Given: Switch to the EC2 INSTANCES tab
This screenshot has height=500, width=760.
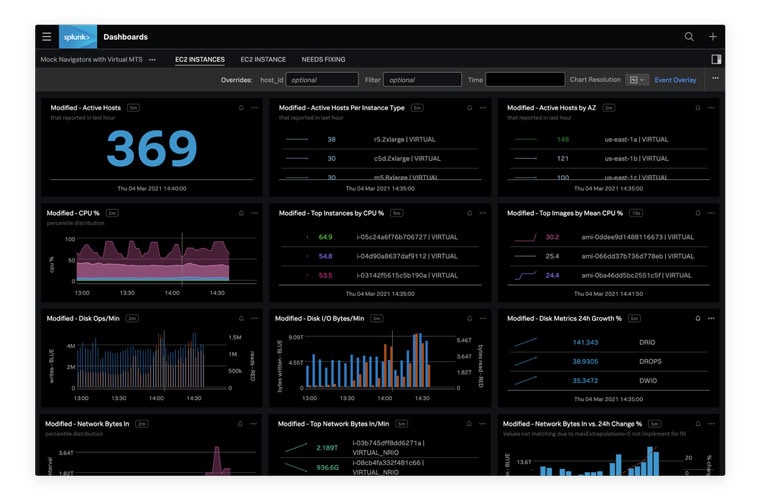Looking at the screenshot, I should [x=200, y=60].
